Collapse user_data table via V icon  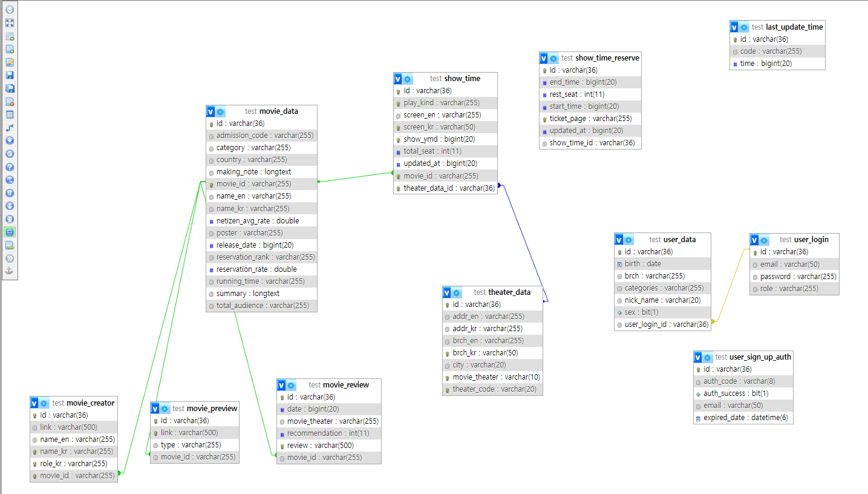(x=619, y=240)
